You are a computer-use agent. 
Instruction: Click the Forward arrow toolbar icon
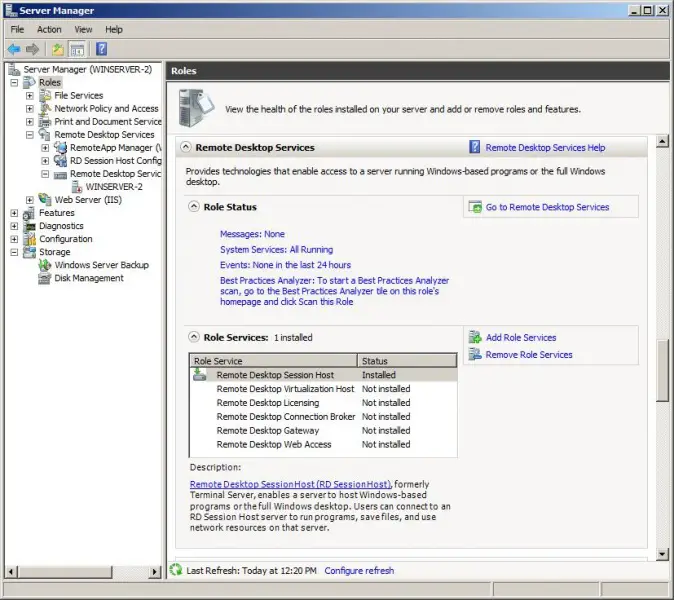coord(33,49)
